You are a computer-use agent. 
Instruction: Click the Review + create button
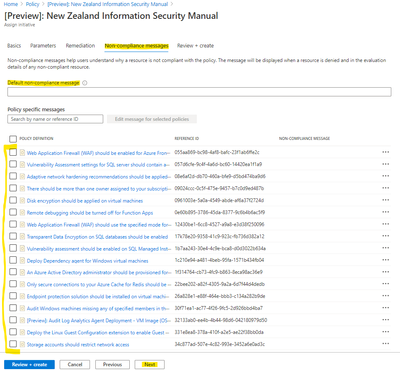(x=29, y=364)
